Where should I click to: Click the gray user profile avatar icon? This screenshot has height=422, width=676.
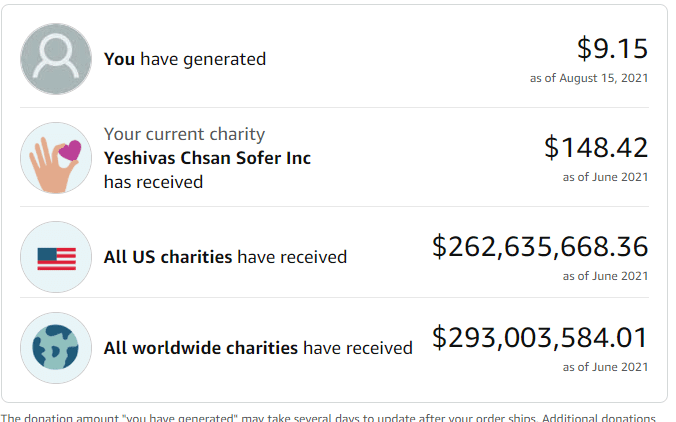[x=56, y=59]
